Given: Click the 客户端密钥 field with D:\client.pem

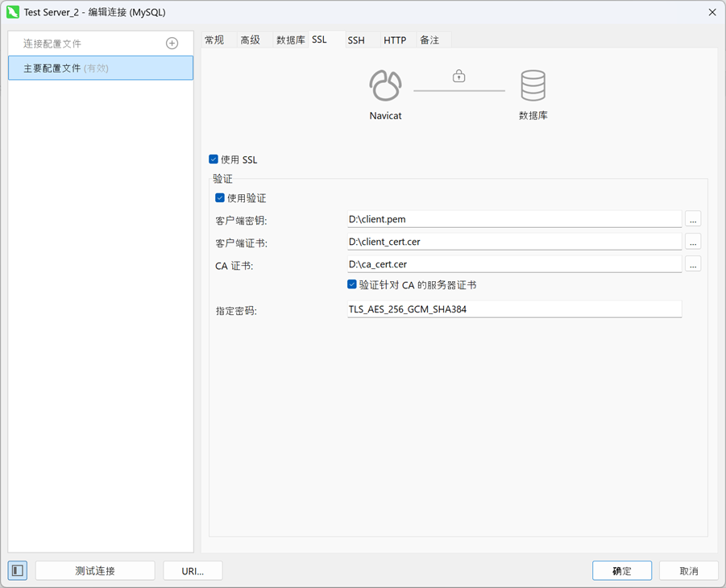Looking at the screenshot, I should [x=514, y=219].
